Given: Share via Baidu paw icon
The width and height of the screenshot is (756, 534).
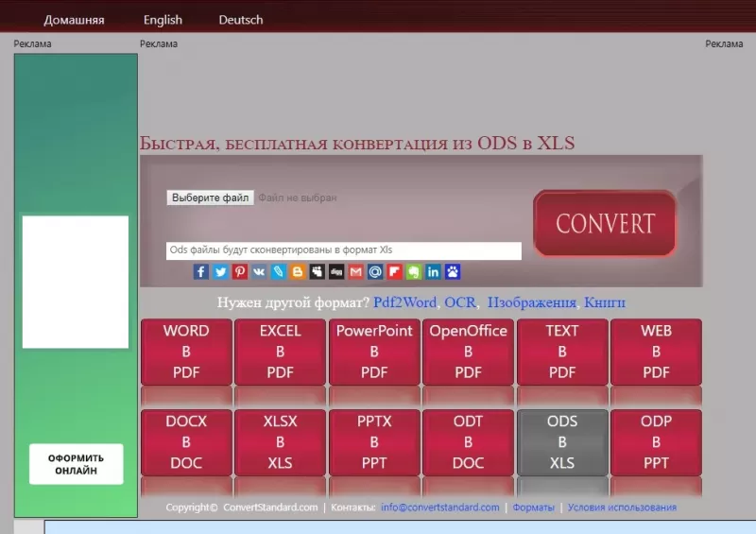Looking at the screenshot, I should 453,271.
